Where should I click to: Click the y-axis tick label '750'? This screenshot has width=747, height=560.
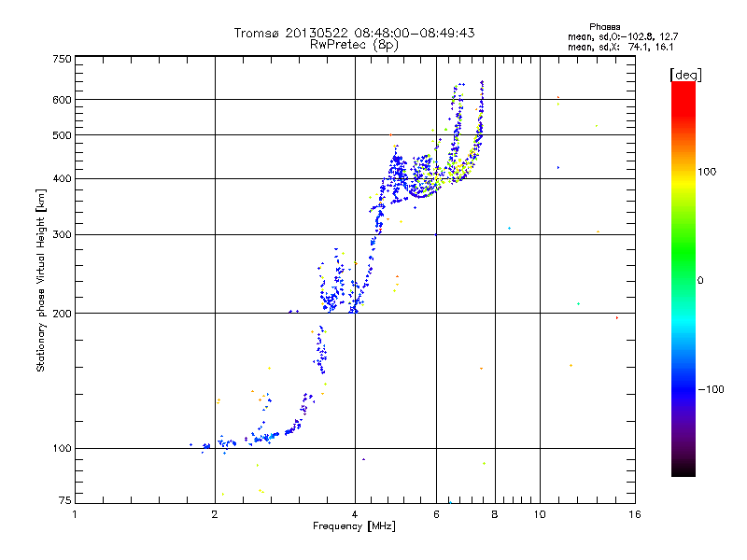pos(62,60)
